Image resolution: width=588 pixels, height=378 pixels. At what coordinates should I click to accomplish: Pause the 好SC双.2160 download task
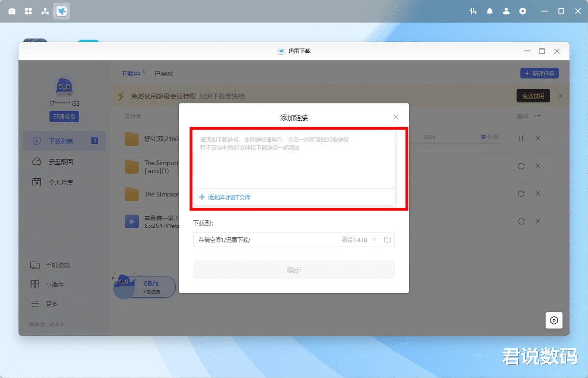(x=521, y=139)
